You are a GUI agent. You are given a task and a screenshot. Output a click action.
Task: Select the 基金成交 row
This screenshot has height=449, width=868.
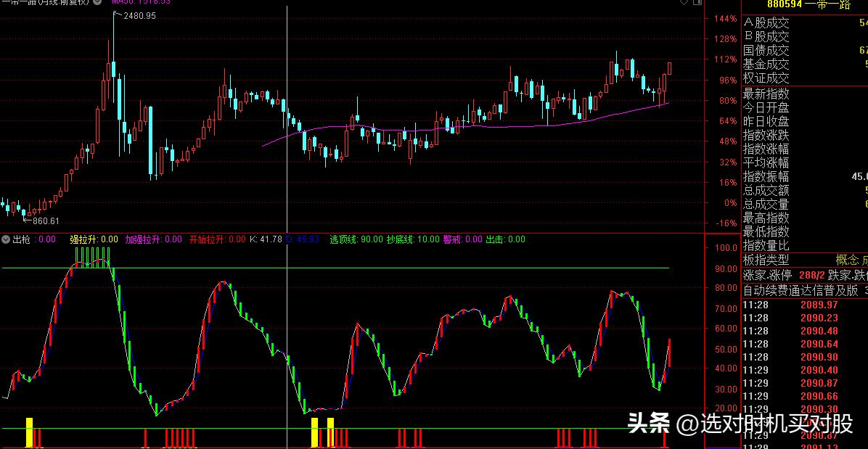click(805, 64)
